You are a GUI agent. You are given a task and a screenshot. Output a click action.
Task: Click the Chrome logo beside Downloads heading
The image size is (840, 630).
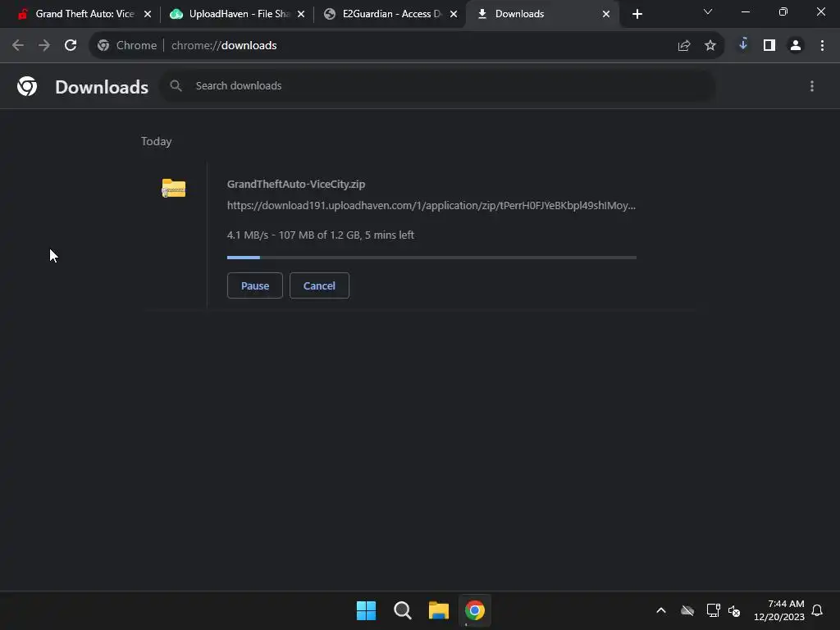coord(27,86)
